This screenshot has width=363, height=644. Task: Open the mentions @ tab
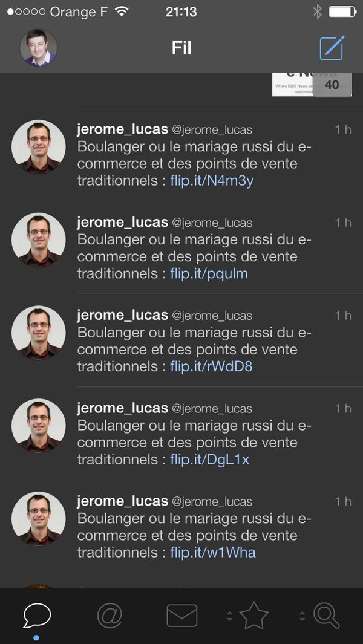pyautogui.click(x=110, y=616)
